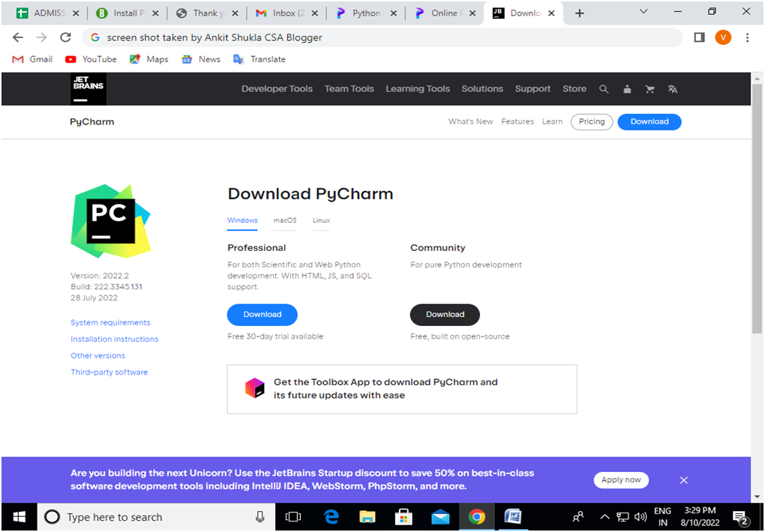Open Features link

[x=517, y=121]
